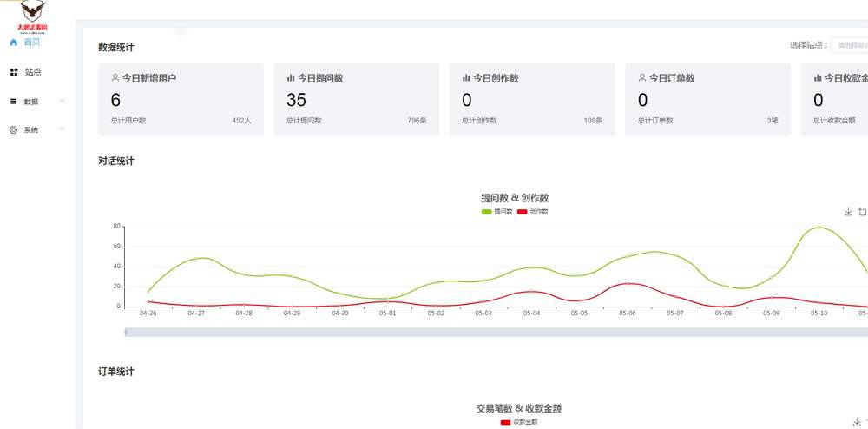Expand the 数据 submenu chevron
Viewport: 868px width, 429px height.
click(62, 101)
